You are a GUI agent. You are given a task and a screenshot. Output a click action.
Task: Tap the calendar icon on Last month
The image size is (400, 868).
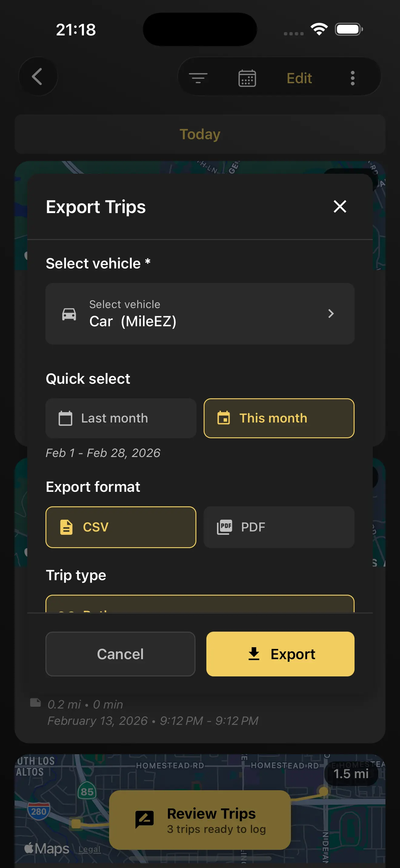click(65, 418)
